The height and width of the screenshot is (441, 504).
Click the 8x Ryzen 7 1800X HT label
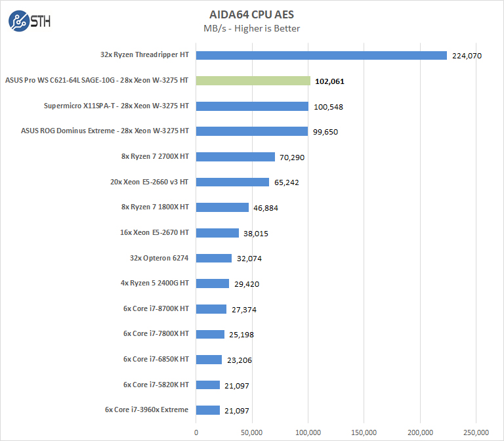click(155, 207)
